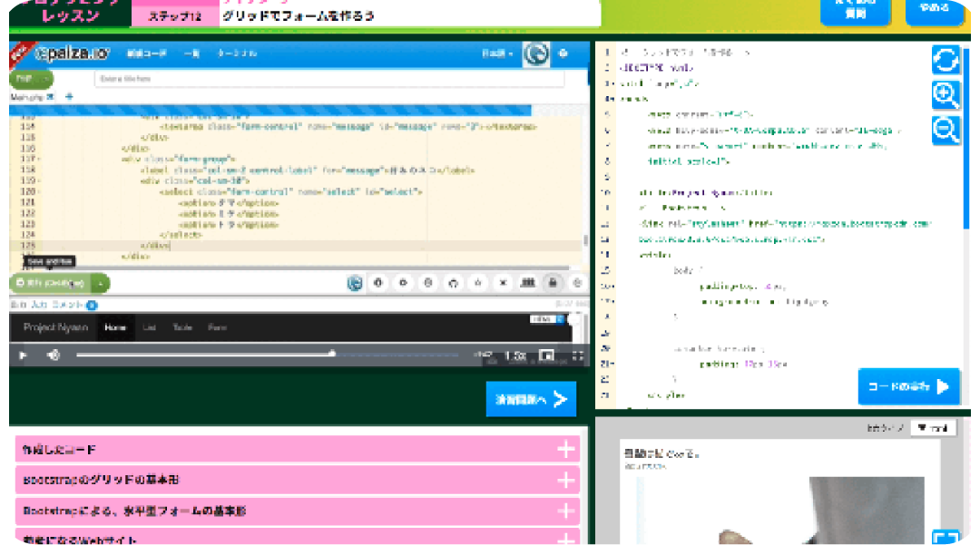Open the 1.5x playback speed selector

pyautogui.click(x=514, y=355)
